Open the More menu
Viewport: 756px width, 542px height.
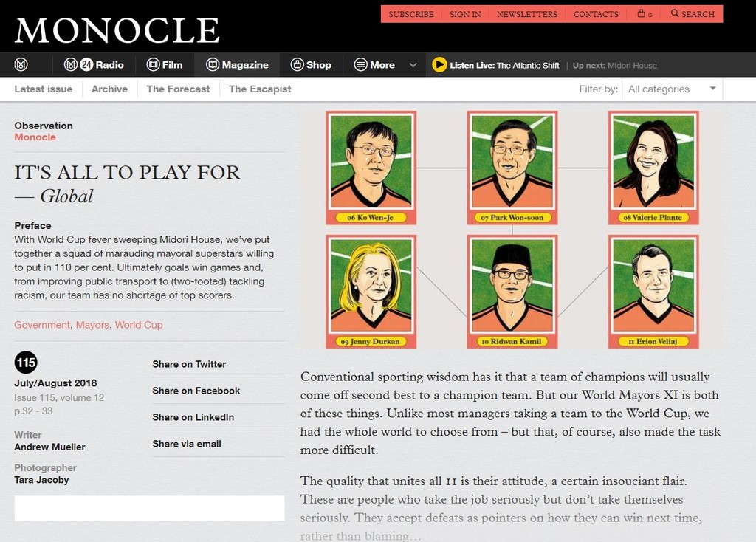pyautogui.click(x=374, y=65)
